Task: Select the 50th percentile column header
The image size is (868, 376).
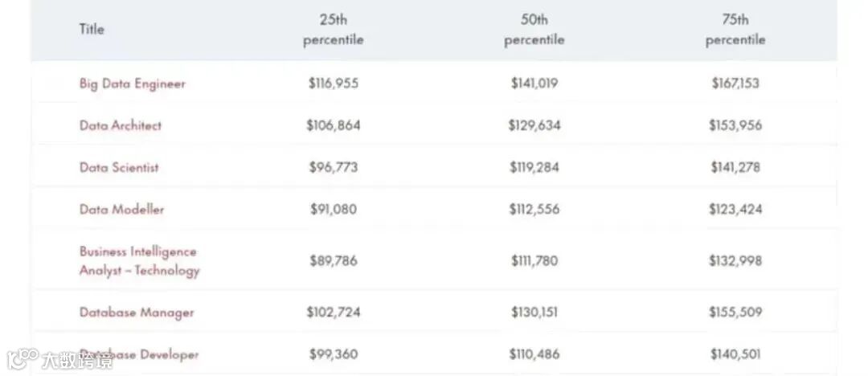Action: [534, 30]
